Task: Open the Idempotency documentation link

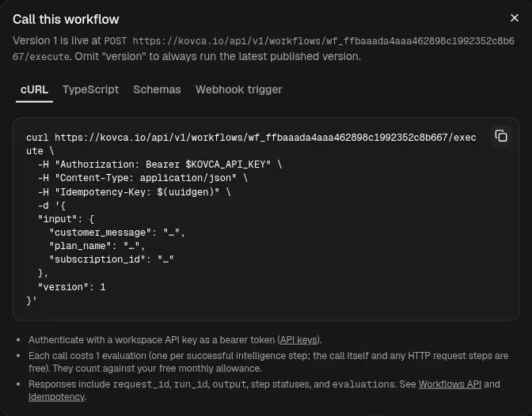Action: tap(56, 397)
